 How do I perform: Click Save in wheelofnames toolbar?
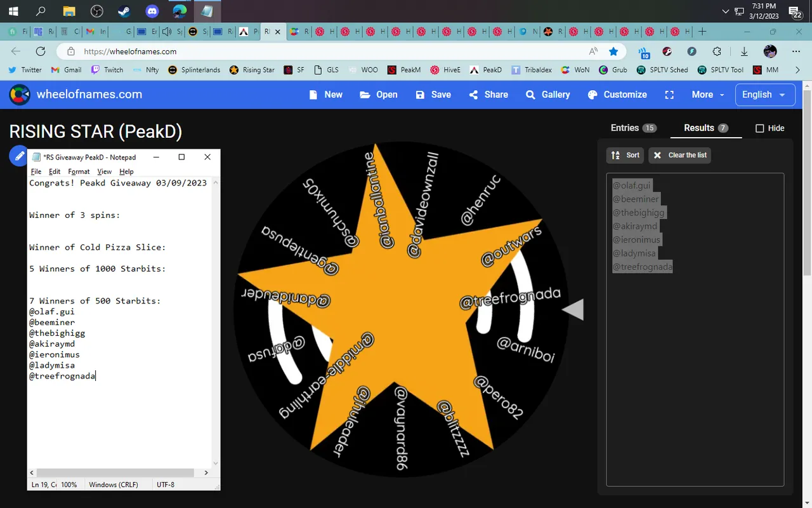433,95
